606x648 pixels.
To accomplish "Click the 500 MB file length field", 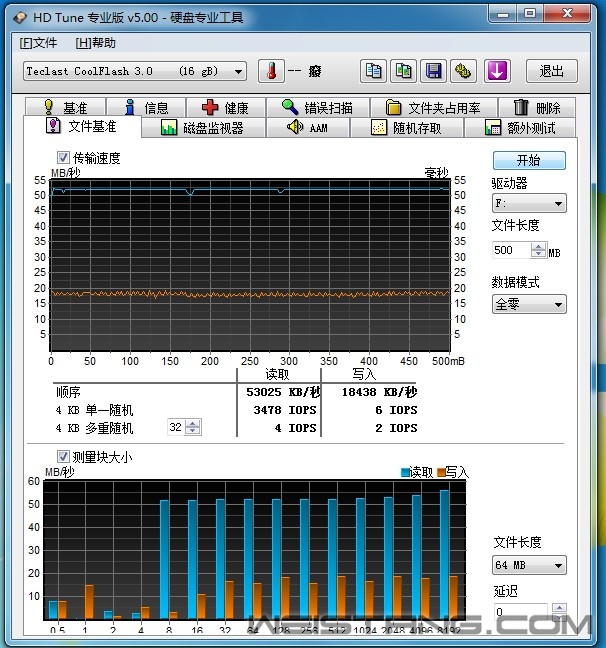I will pyautogui.click(x=510, y=251).
